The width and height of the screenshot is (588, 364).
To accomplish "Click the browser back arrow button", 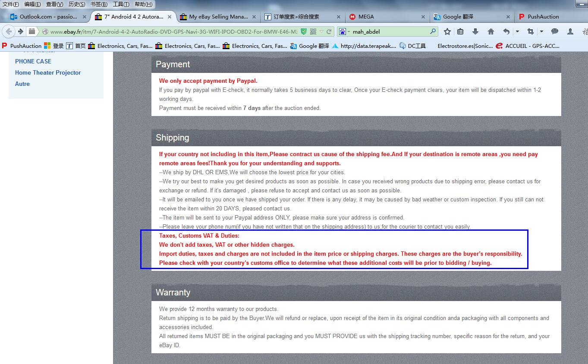I will tap(9, 31).
